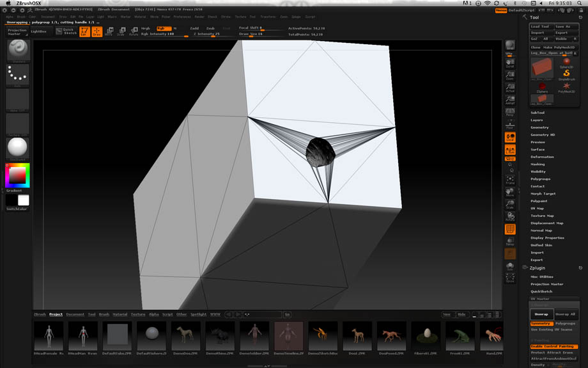Adjust the Rgb Intensity slider
The height and width of the screenshot is (368, 588).
165,34
